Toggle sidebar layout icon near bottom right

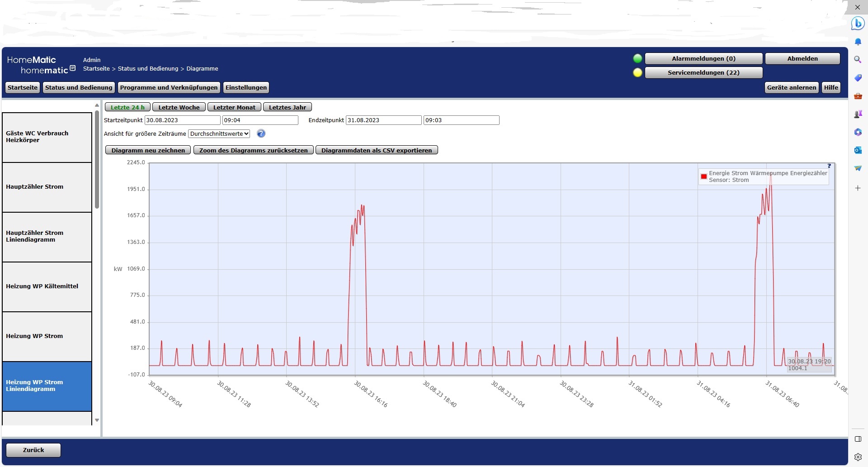(858, 439)
